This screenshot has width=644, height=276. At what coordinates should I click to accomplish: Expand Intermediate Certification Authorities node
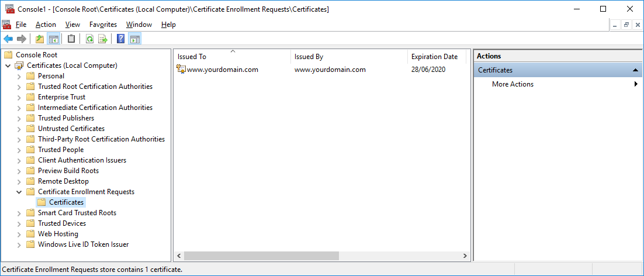19,108
